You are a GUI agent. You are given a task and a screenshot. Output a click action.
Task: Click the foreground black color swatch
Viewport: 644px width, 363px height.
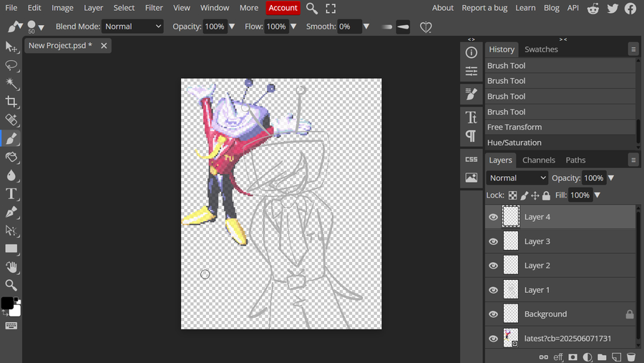(x=7, y=303)
